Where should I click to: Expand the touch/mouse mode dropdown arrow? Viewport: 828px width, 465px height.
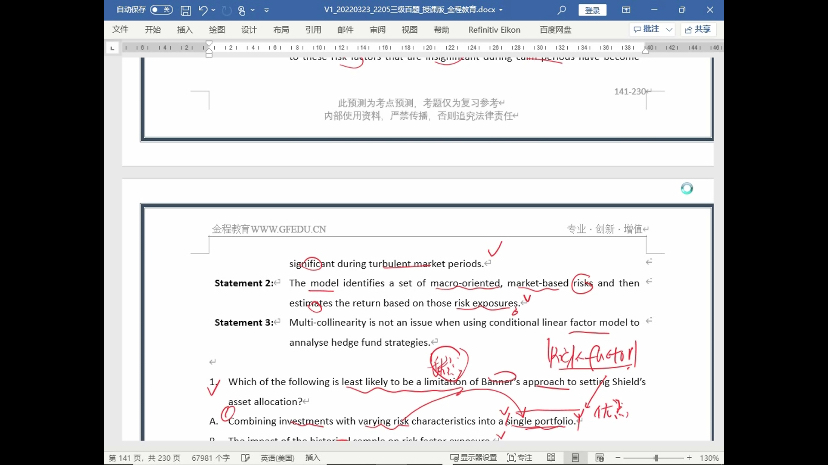coord(252,10)
